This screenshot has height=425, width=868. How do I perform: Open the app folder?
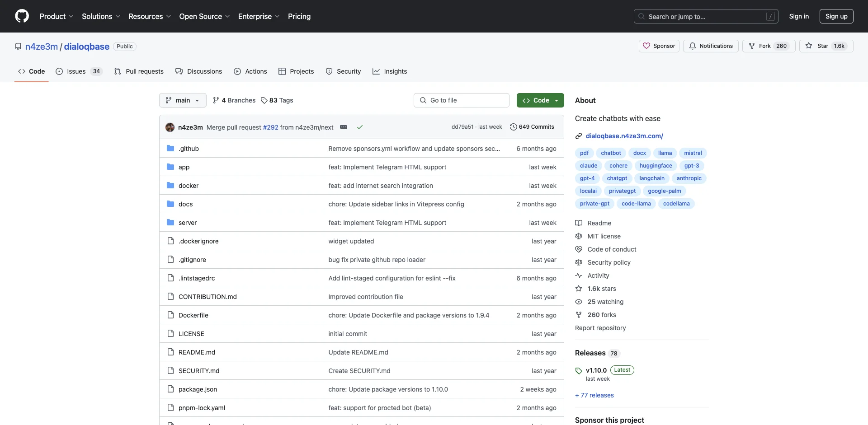[x=184, y=167]
